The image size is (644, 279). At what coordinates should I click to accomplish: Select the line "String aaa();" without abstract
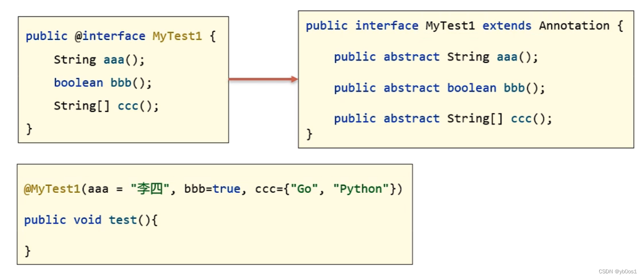(99, 60)
